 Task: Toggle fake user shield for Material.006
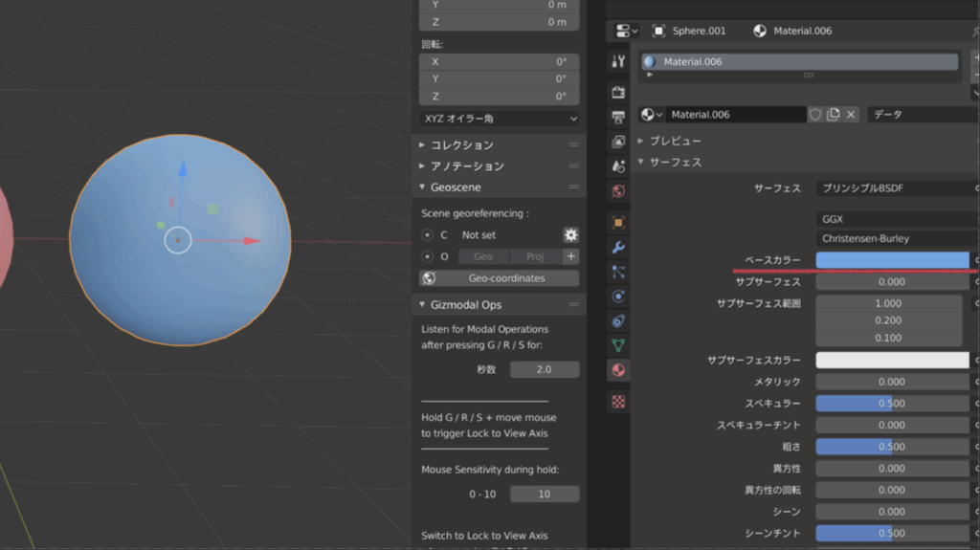click(x=815, y=115)
